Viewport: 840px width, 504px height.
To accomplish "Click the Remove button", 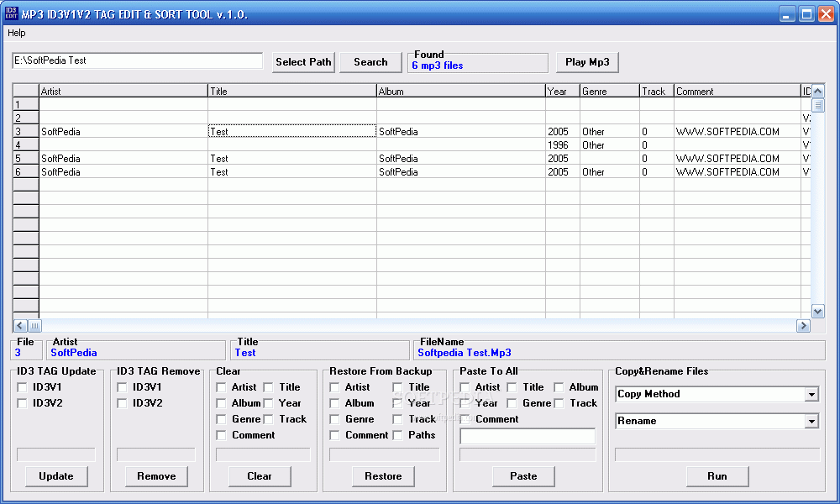I will (156, 476).
